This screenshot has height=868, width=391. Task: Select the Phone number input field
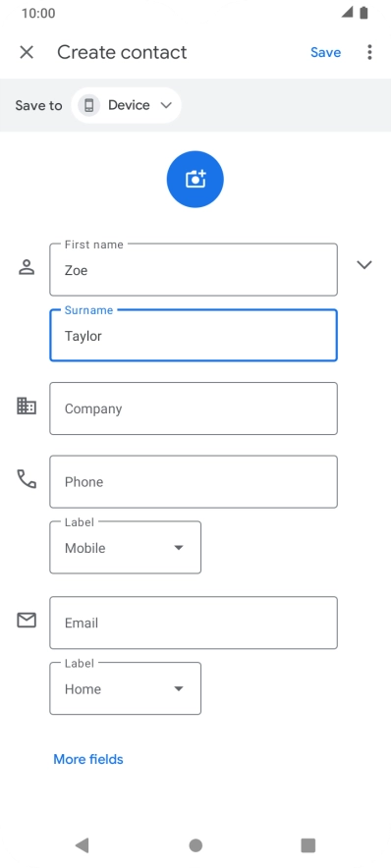pos(194,481)
